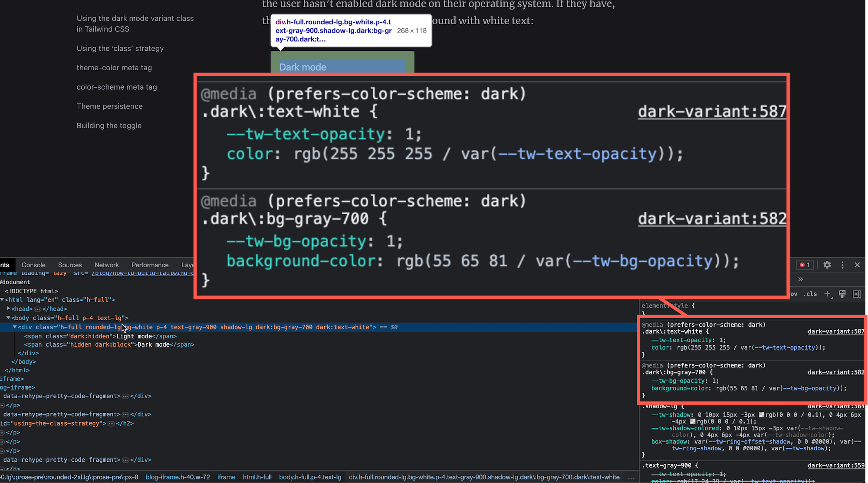Viewport: 868px width, 483px height.
Task: Add a new style rule
Action: click(x=828, y=294)
